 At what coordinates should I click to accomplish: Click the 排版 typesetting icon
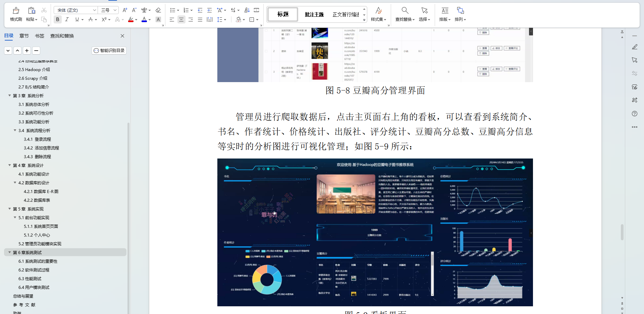click(445, 11)
